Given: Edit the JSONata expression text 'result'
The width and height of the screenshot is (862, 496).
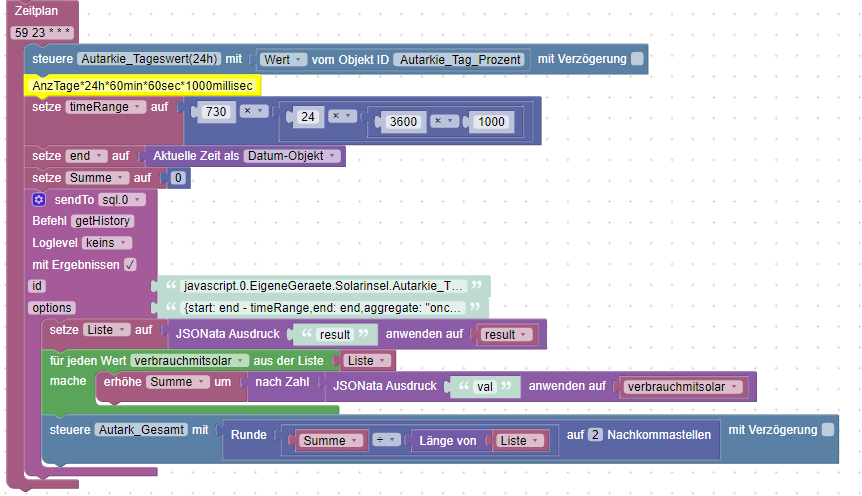Looking at the screenshot, I should point(335,334).
